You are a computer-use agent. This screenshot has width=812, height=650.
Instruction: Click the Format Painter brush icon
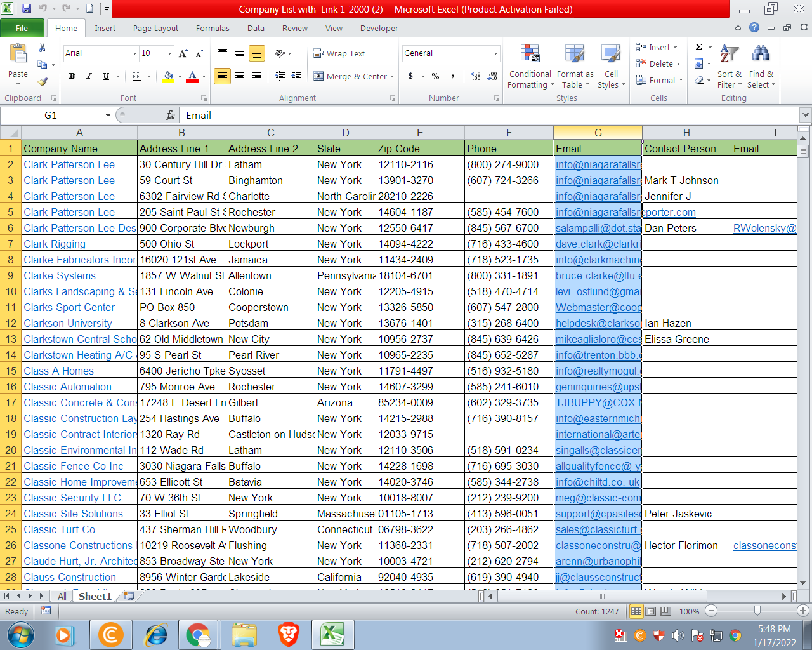pyautogui.click(x=43, y=81)
